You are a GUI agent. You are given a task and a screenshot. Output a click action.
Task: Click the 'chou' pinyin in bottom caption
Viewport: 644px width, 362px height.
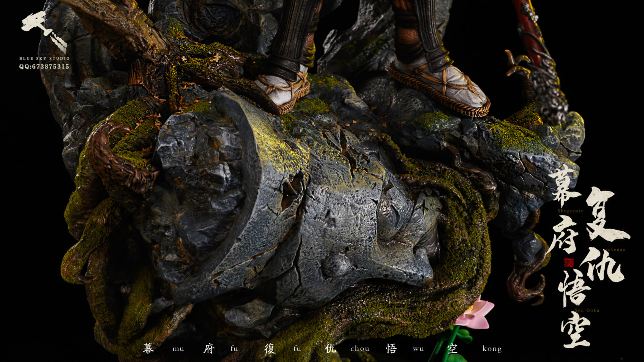(360, 349)
